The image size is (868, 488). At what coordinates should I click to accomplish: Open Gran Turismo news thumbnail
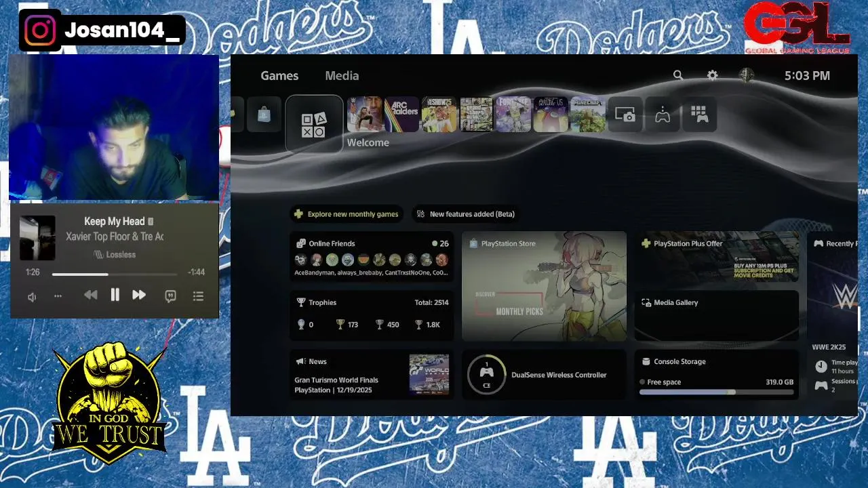pyautogui.click(x=429, y=374)
